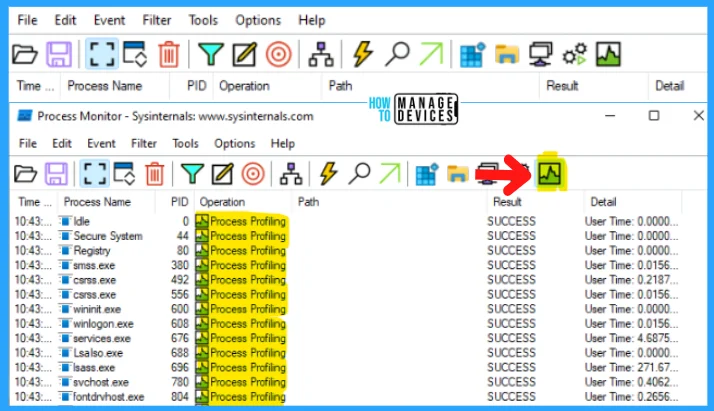Toggle Autoscroll icon in upper window toolbar
Image resolution: width=714 pixels, height=411 pixels.
(x=135, y=54)
